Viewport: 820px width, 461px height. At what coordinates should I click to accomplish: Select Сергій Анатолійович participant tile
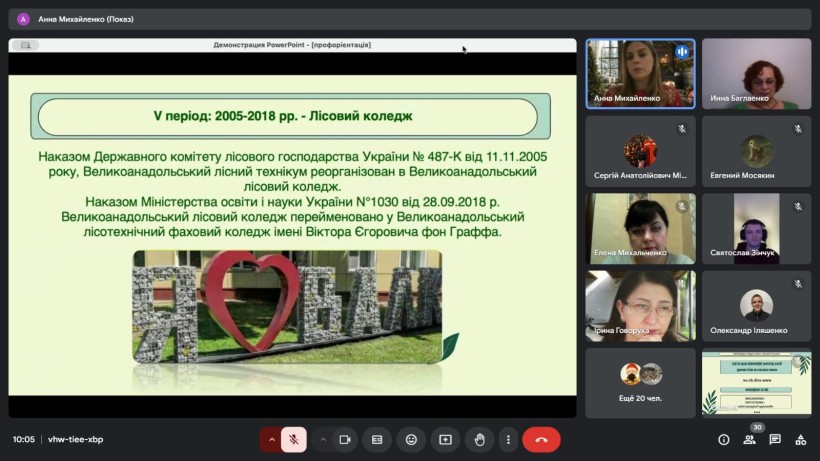click(x=641, y=151)
